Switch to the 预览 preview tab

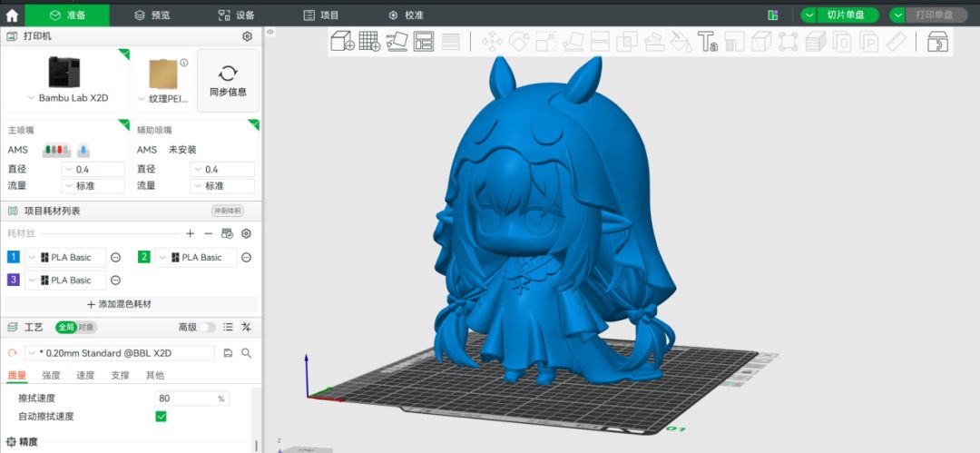coord(152,15)
